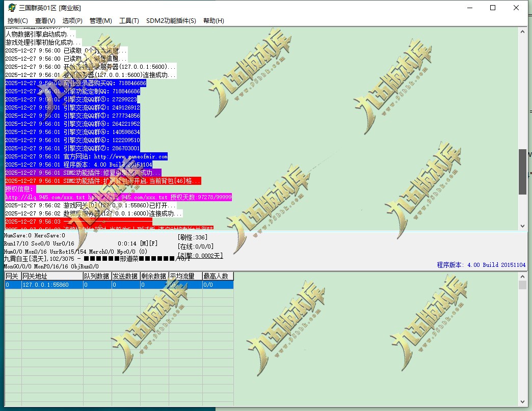The width and height of the screenshot is (532, 411).
Task: Click the 0:0:14 [M][F] uptime text
Action: (x=138, y=243)
